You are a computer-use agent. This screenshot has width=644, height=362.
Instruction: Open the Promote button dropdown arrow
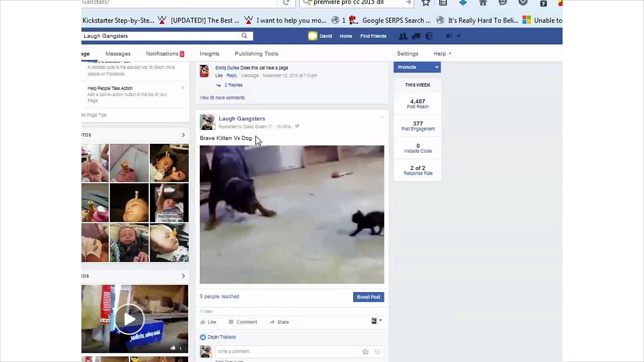coord(437,67)
